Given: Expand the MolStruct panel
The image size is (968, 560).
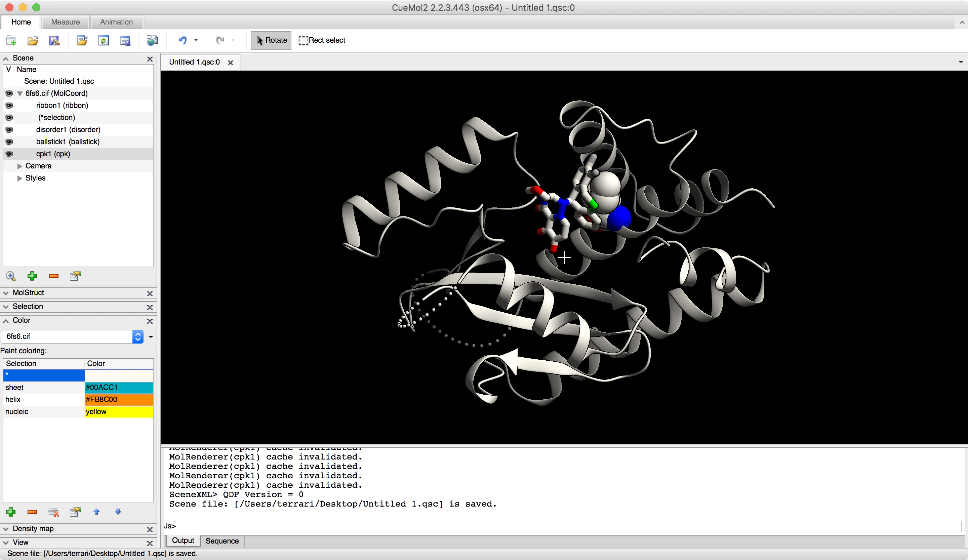Looking at the screenshot, I should tap(6, 293).
